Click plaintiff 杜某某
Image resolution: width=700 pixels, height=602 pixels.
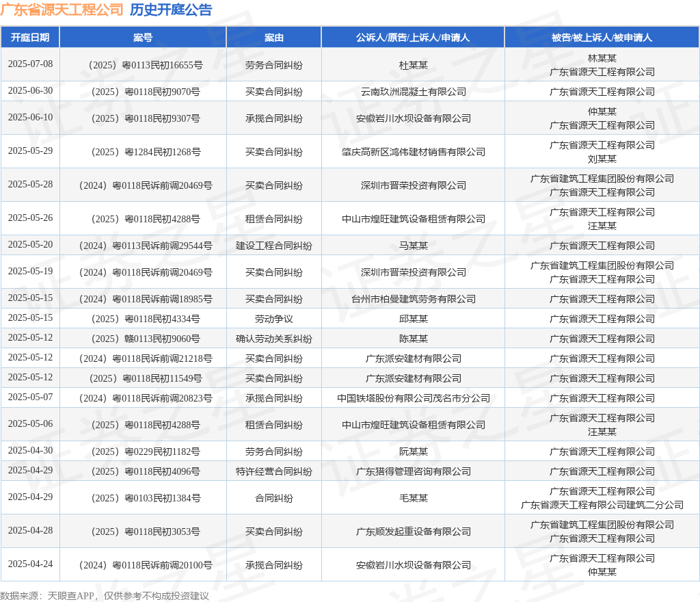click(414, 65)
